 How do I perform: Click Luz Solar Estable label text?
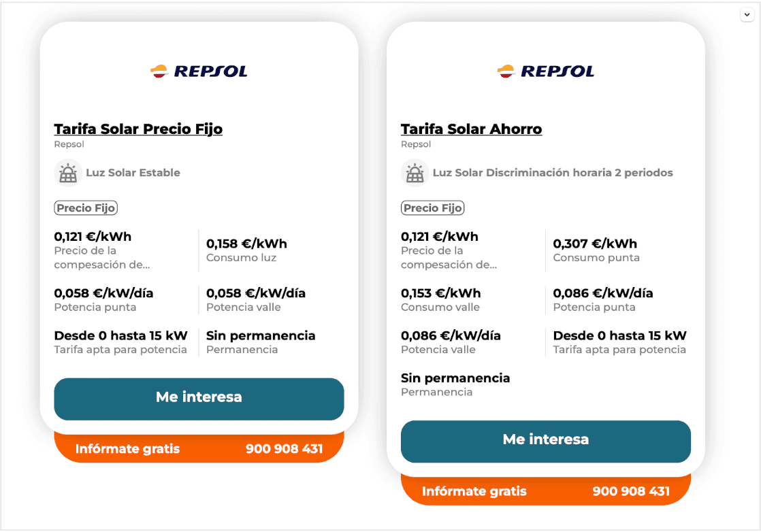(133, 173)
